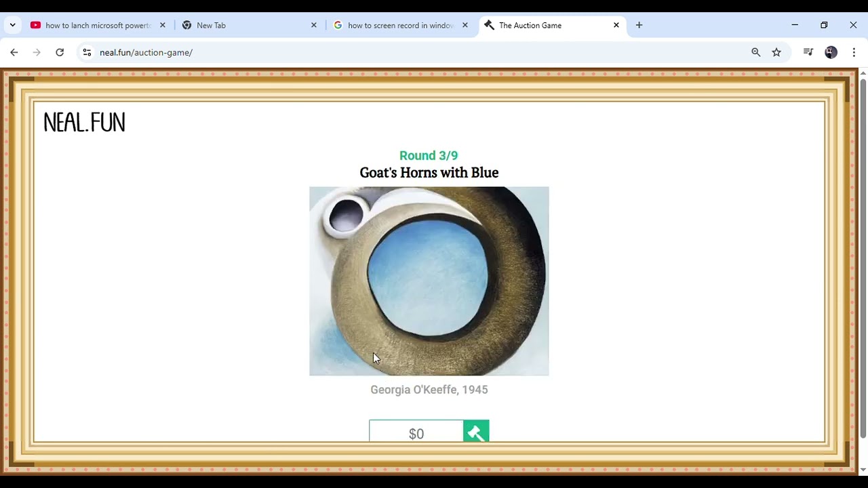Submit bid with the green gavel button
Image resolution: width=868 pixels, height=488 pixels.
[x=476, y=431]
